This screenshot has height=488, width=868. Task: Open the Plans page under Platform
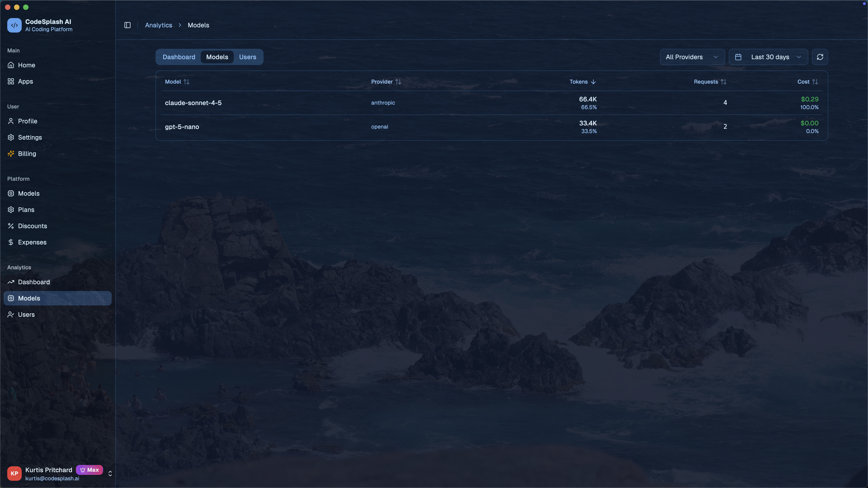26,210
